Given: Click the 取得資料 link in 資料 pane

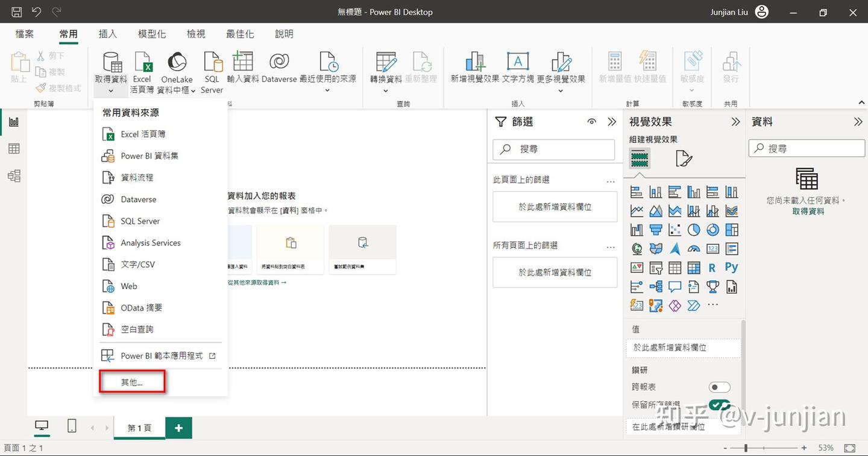Looking at the screenshot, I should 807,211.
